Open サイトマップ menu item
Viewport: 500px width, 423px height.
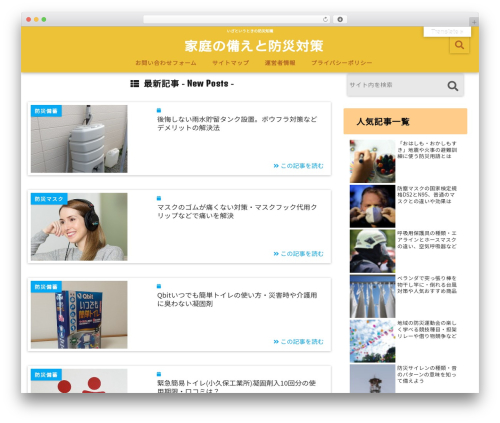230,63
